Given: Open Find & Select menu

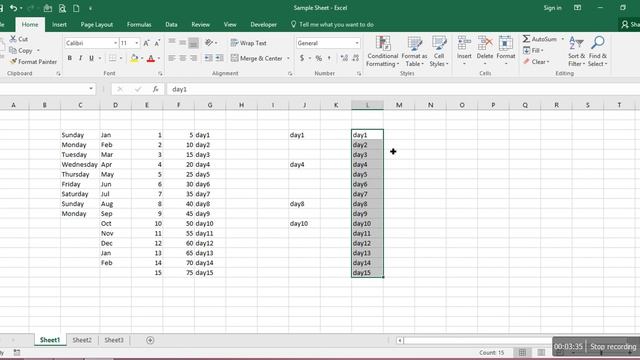Looking at the screenshot, I should click(x=598, y=51).
